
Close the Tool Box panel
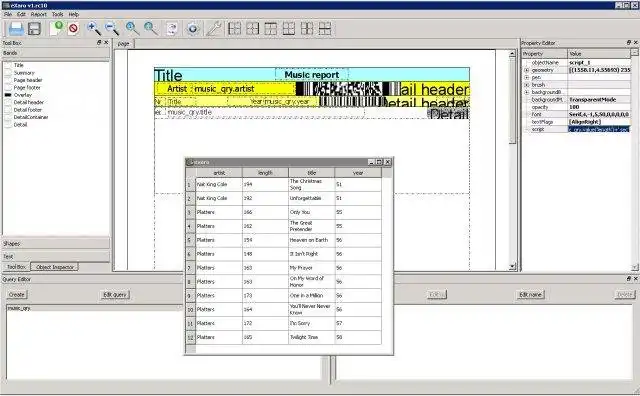(106, 42)
